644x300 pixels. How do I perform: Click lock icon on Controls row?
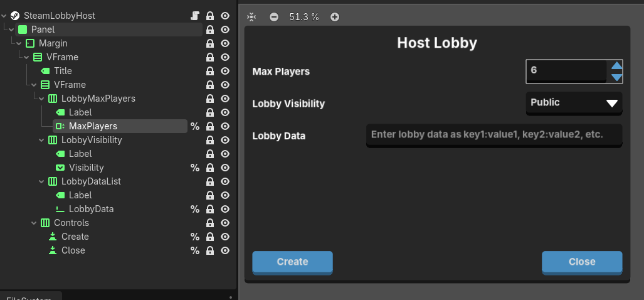pyautogui.click(x=210, y=223)
